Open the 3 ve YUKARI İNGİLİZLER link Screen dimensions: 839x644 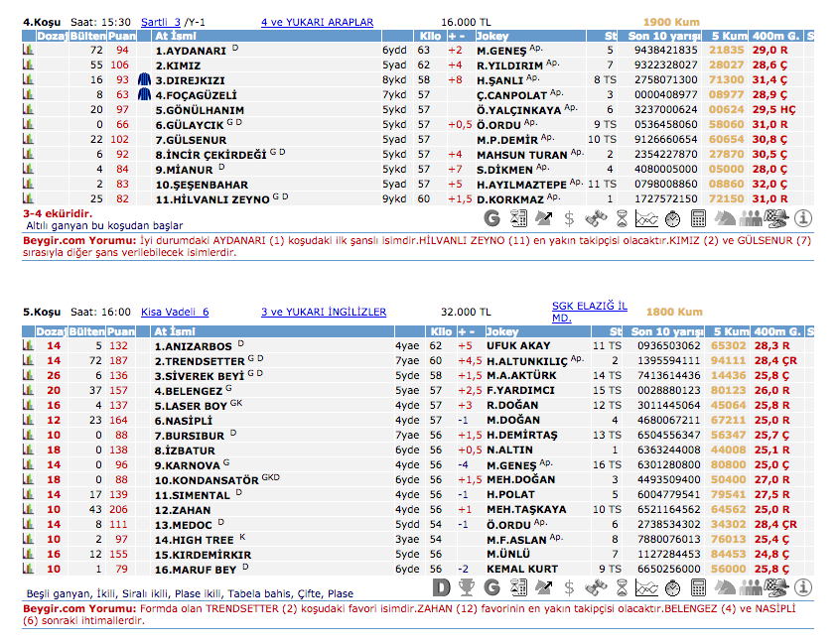tap(324, 312)
